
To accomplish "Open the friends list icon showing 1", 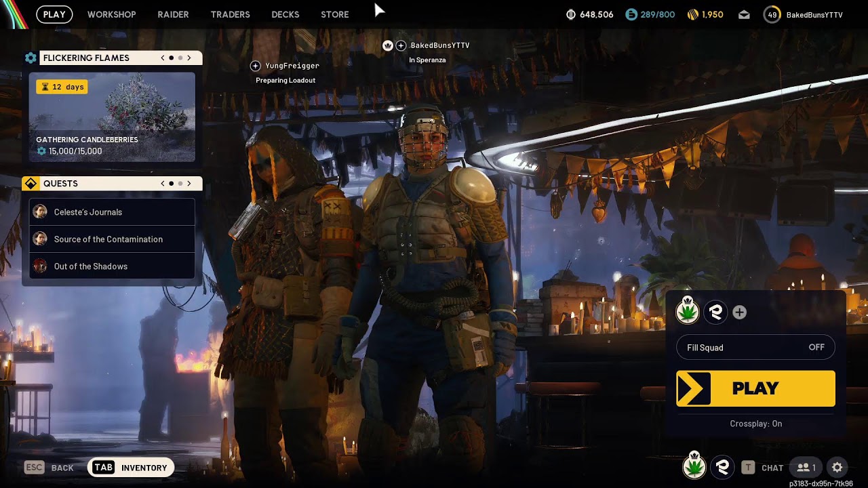I will [x=806, y=468].
